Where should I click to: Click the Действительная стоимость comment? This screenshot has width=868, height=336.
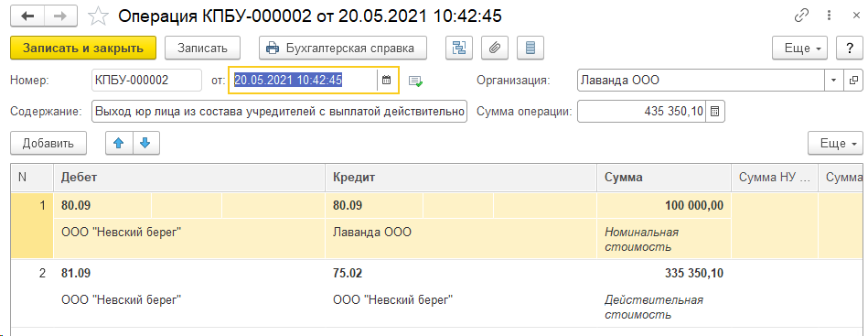pos(654,308)
